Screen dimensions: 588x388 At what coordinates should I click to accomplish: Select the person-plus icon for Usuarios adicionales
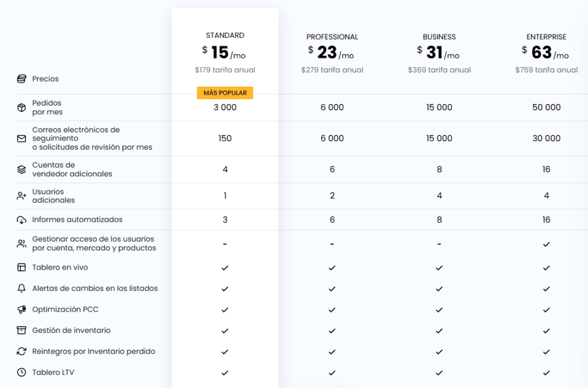pyautogui.click(x=21, y=195)
